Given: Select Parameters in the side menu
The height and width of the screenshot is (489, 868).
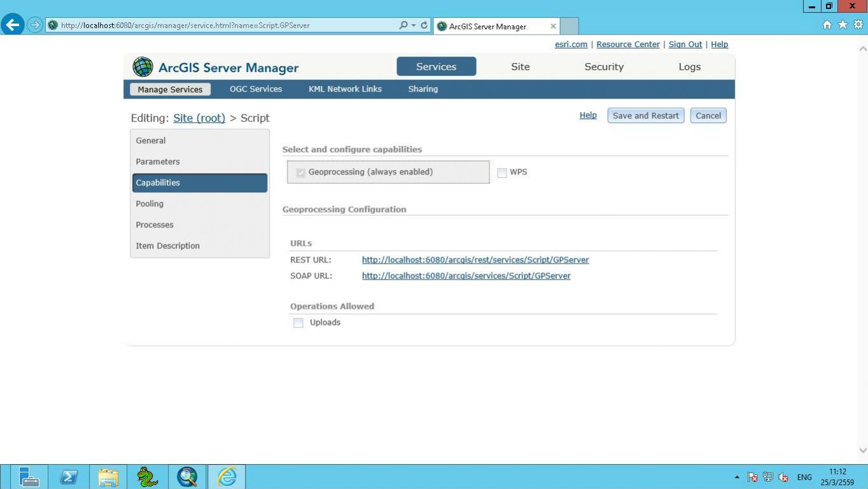Looking at the screenshot, I should tap(200, 162).
